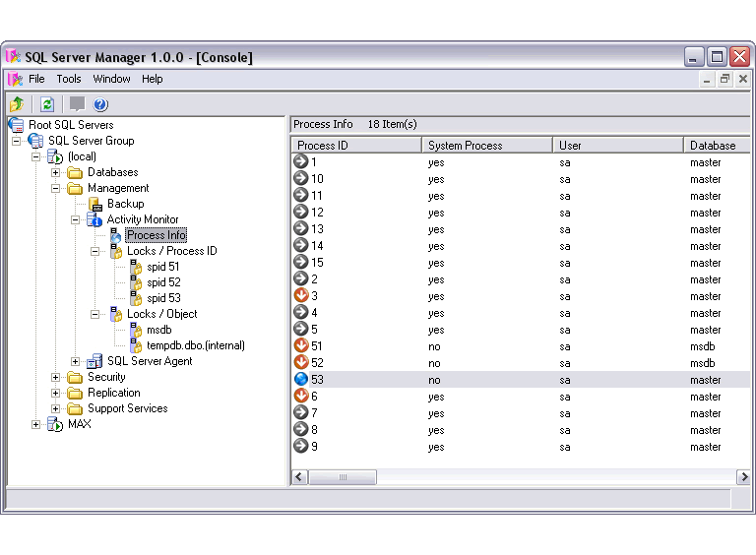Collapse the Locks / Process ID node
Viewport: 756px width, 555px height.
pyautogui.click(x=94, y=252)
